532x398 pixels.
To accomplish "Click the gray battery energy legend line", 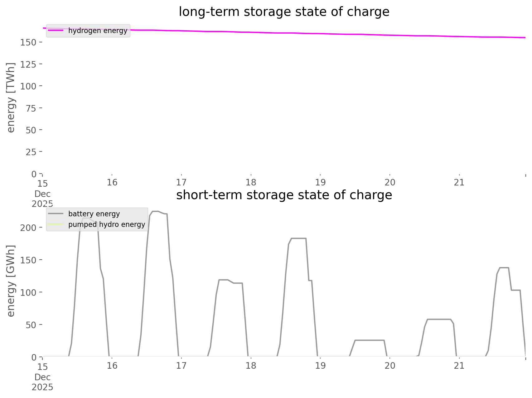I will click(56, 214).
